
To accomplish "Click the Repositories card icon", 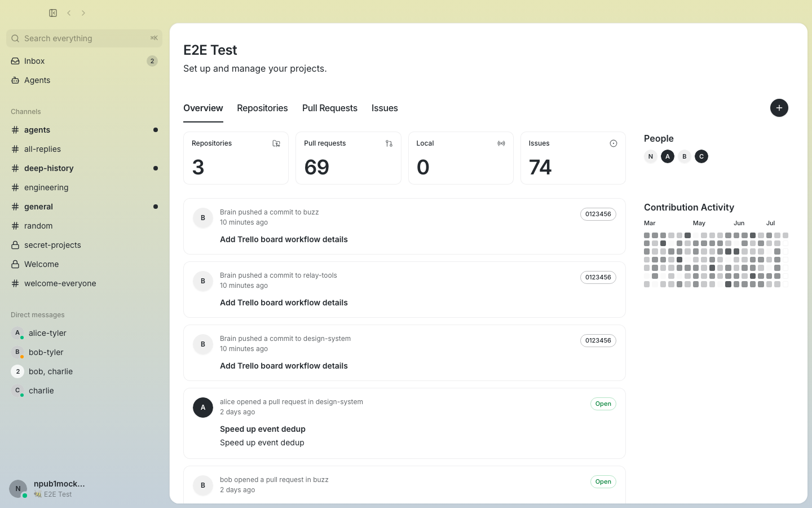I will point(276,143).
